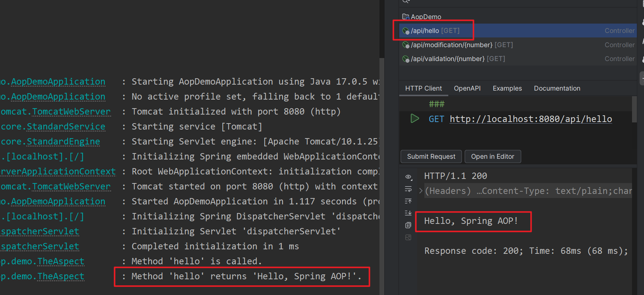The height and width of the screenshot is (295, 644).
Task: Open the http://localhost:8080/api/hello URL link
Action: click(x=531, y=119)
